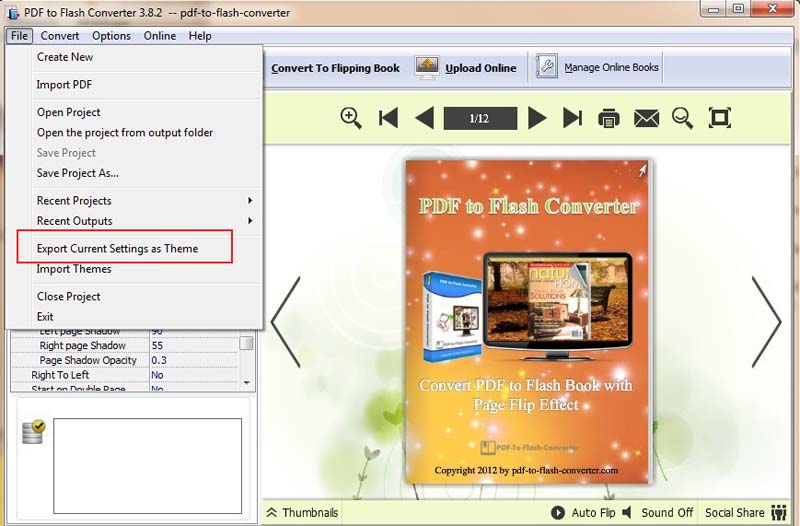
Task: Toggle Sound Off label
Action: tap(667, 513)
